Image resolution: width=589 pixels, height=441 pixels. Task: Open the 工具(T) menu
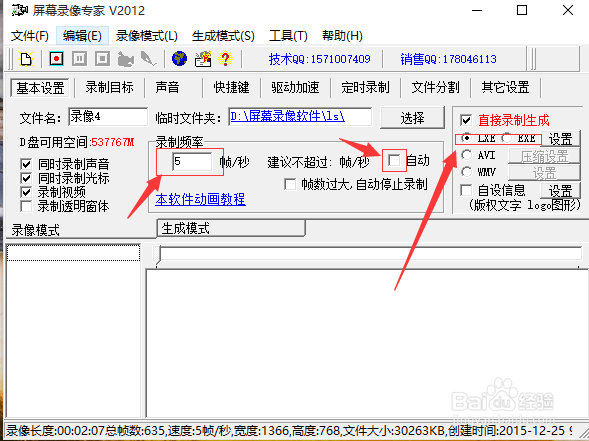pyautogui.click(x=288, y=36)
